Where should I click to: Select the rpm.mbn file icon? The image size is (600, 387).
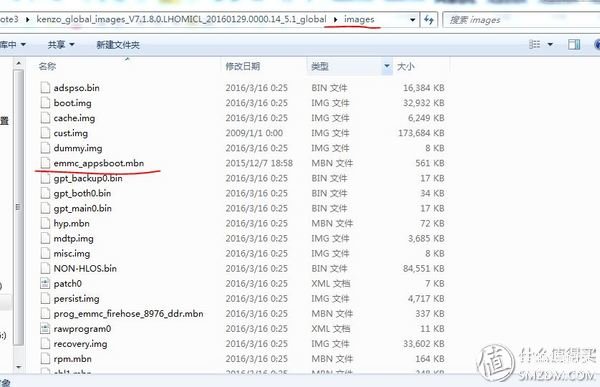pyautogui.click(x=45, y=359)
